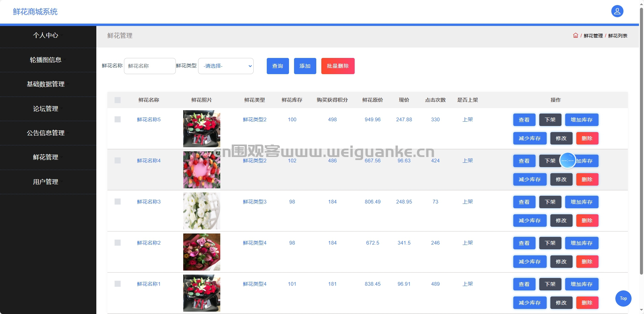Click 下架 for 鲜花名称2
644x314 pixels.
point(550,243)
